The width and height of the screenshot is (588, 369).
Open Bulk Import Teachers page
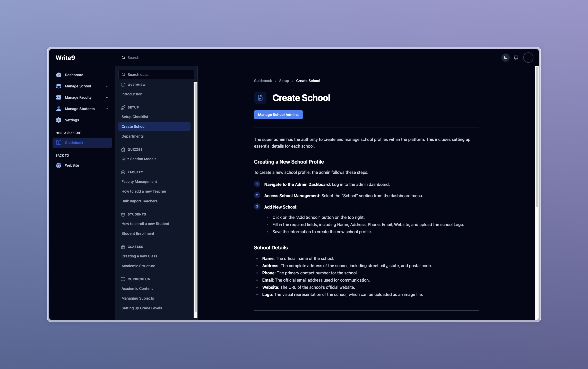pos(139,201)
